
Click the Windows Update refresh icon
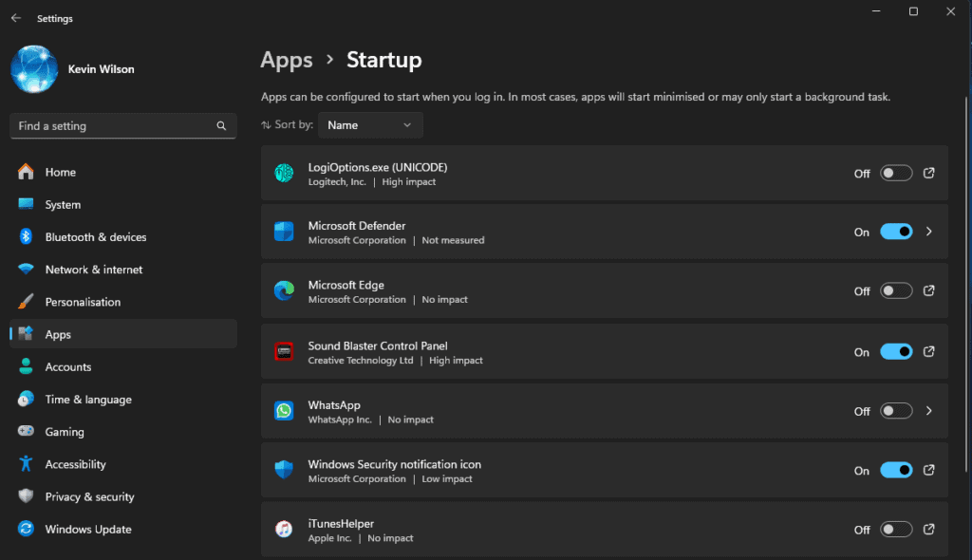(26, 529)
